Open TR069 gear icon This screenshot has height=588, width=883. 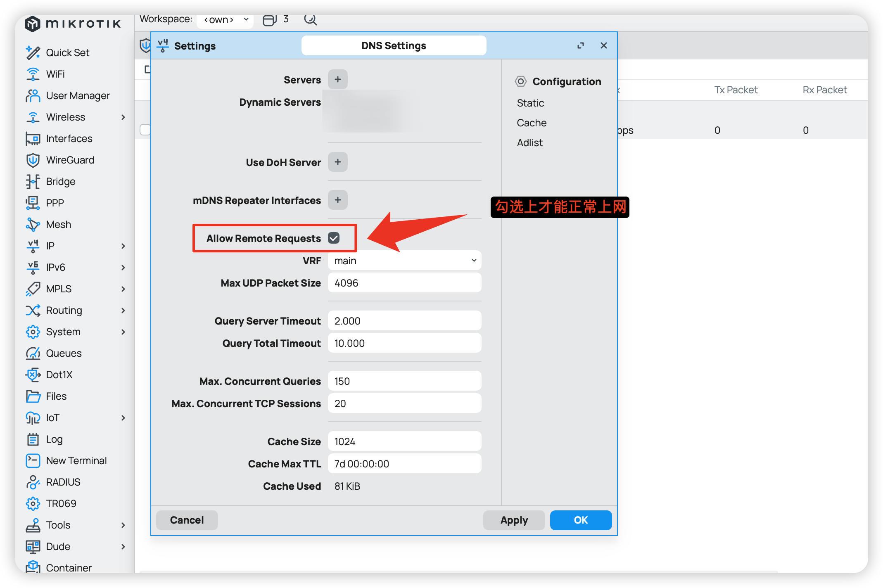pos(33,503)
